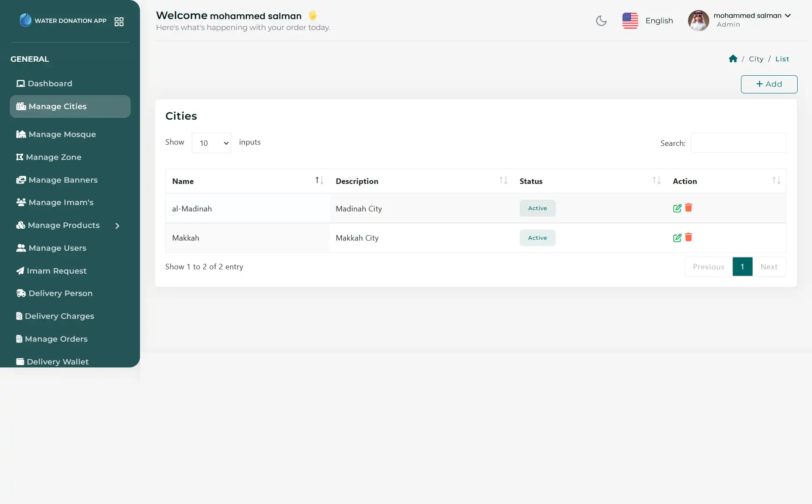
Task: Click the Manage Banners flag icon
Action: pos(20,180)
